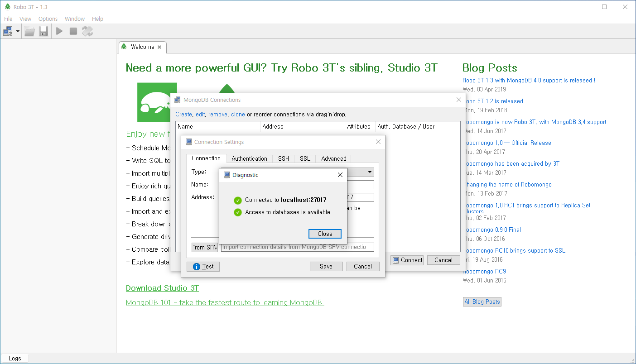Screen dimensions: 636x364
Task: Close the Welcome tab
Action: 159,47
